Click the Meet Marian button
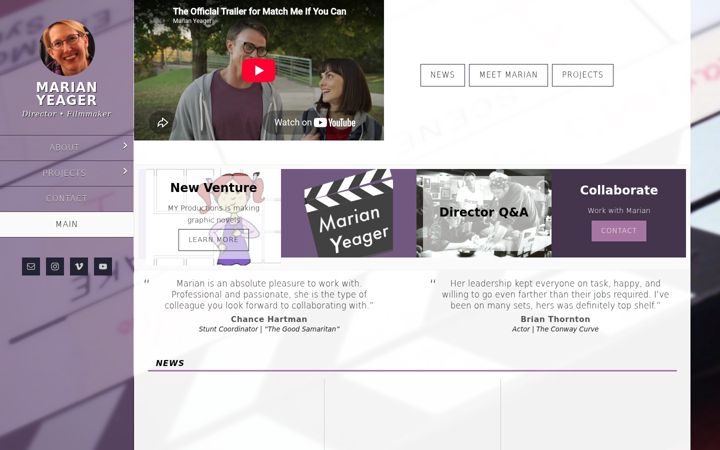720x450 pixels. click(508, 75)
